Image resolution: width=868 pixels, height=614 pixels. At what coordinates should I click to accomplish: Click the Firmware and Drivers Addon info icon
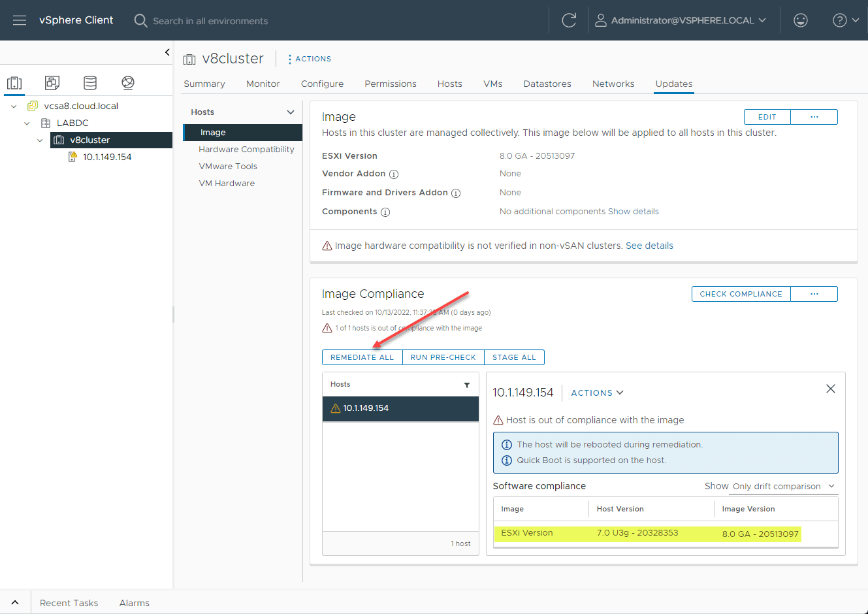(x=456, y=193)
